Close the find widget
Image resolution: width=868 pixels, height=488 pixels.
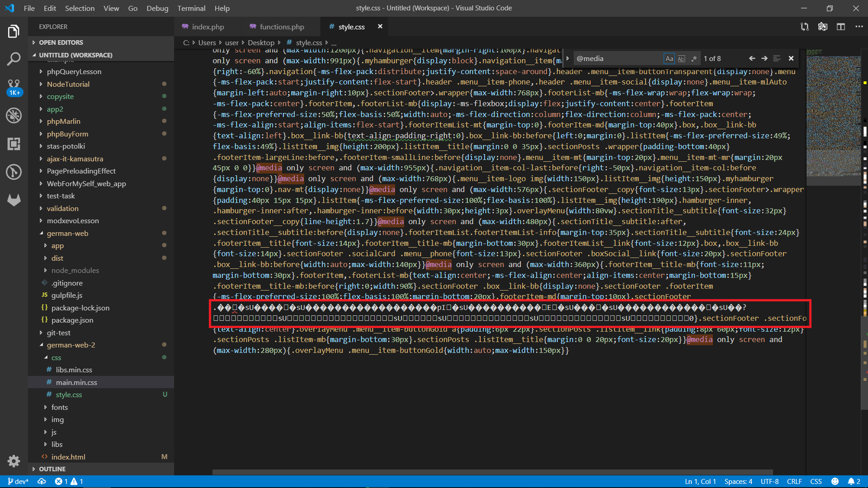(791, 58)
